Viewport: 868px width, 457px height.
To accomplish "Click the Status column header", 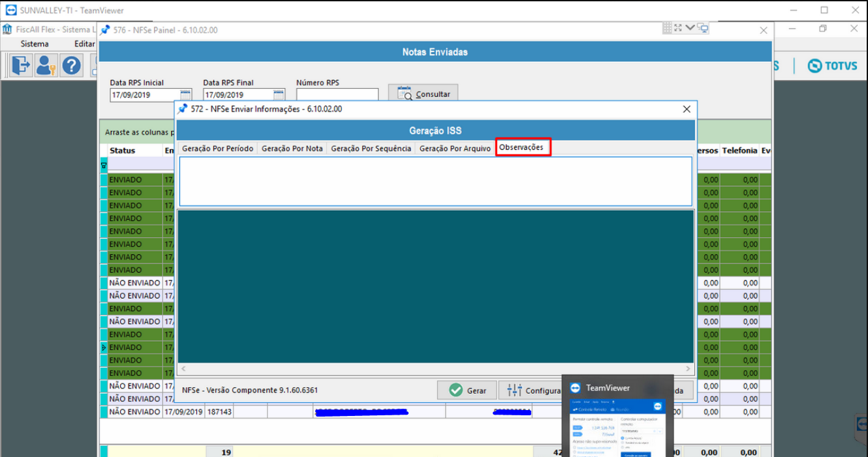I will [x=134, y=151].
